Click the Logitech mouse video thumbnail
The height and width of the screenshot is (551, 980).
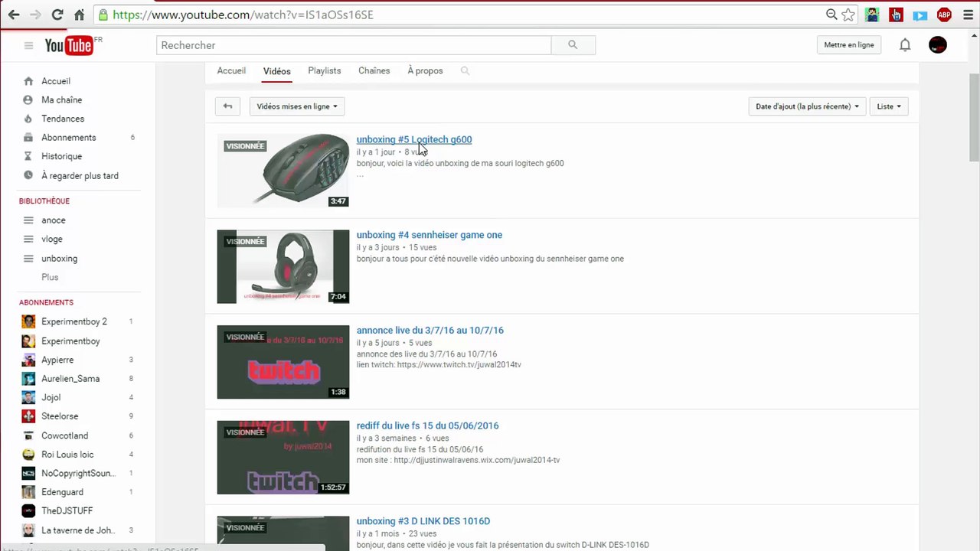coord(283,171)
